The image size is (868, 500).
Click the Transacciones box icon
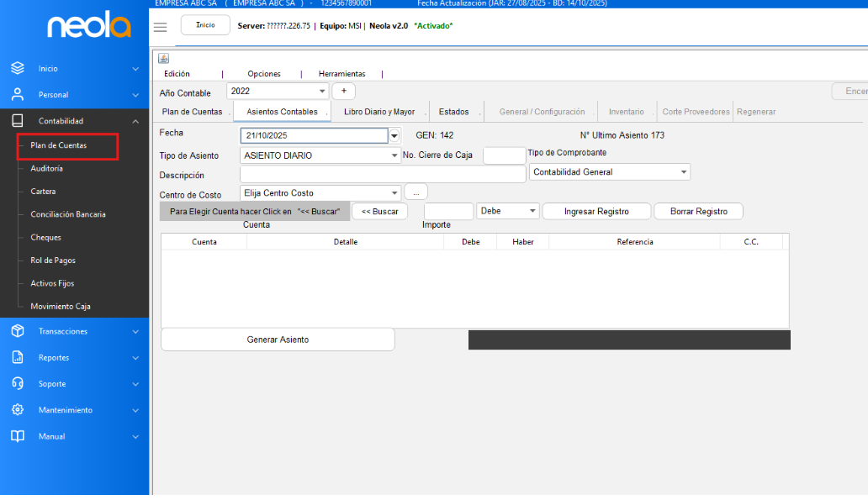point(18,331)
